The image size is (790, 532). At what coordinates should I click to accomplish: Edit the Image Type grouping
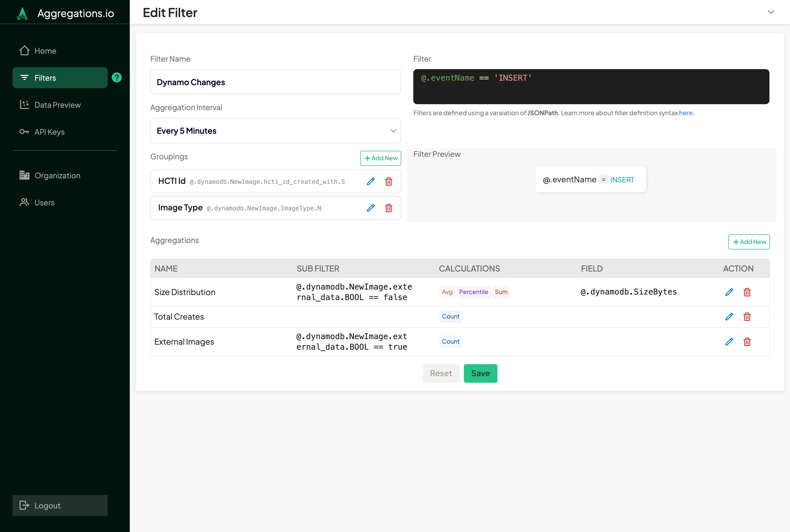(x=370, y=208)
